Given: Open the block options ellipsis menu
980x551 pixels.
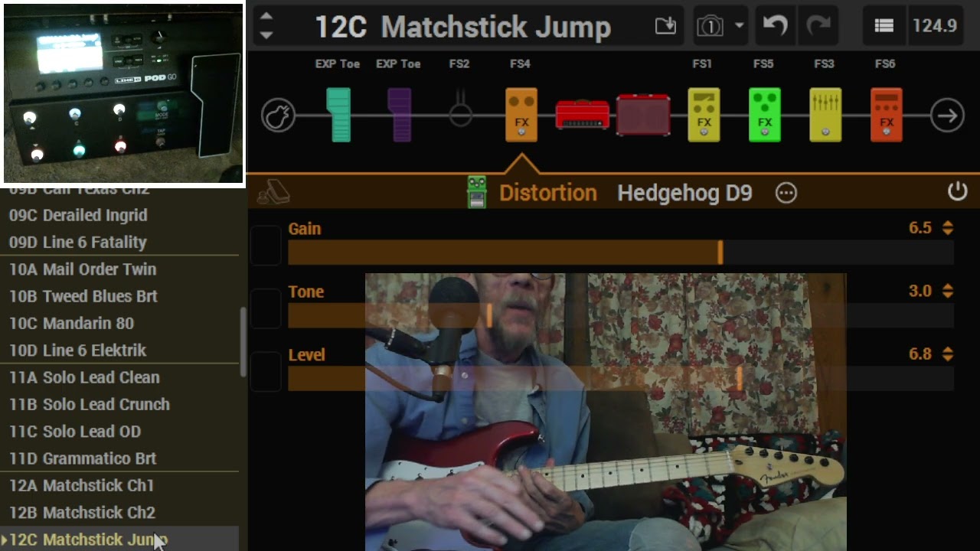Looking at the screenshot, I should 786,193.
